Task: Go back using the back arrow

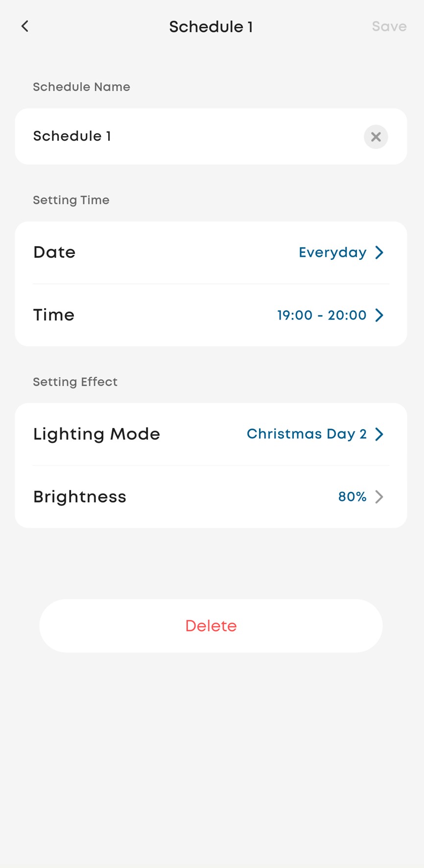Action: tap(25, 26)
